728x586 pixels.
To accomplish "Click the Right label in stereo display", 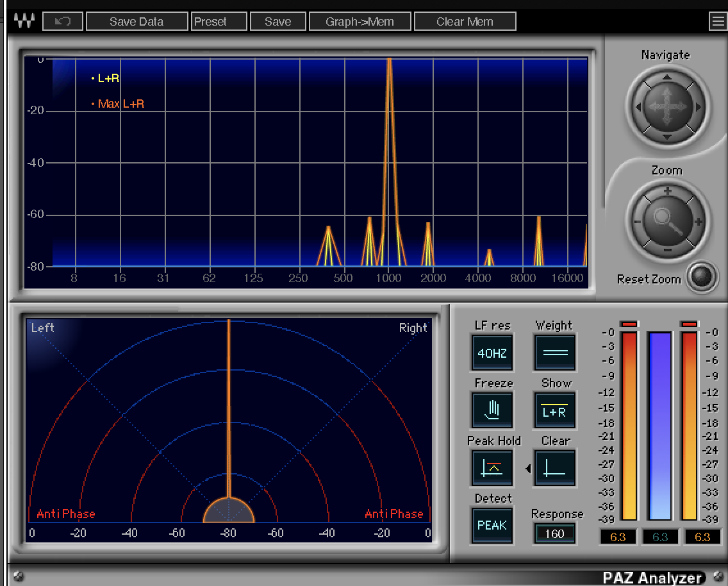I will click(413, 328).
